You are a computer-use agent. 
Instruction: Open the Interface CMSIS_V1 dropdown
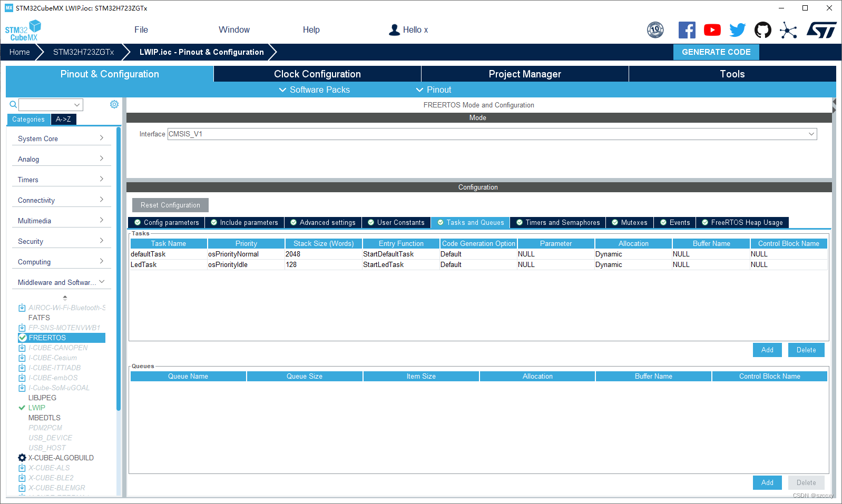pyautogui.click(x=492, y=134)
